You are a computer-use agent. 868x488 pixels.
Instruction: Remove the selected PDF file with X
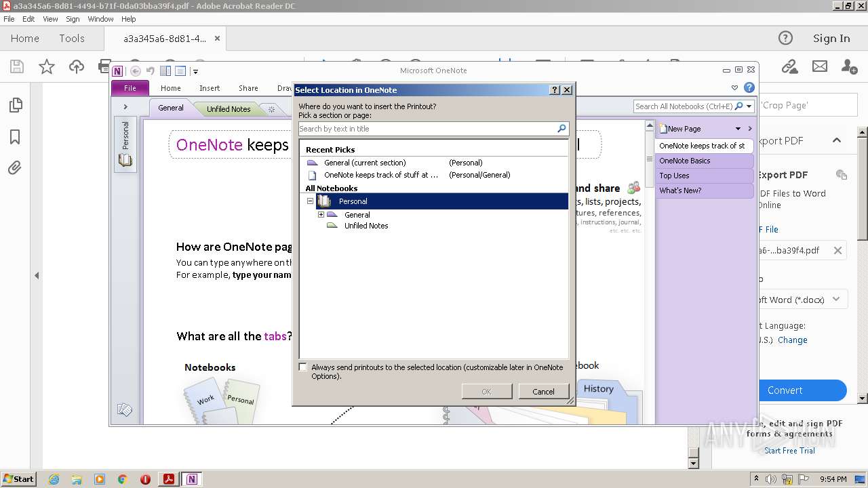coord(837,250)
